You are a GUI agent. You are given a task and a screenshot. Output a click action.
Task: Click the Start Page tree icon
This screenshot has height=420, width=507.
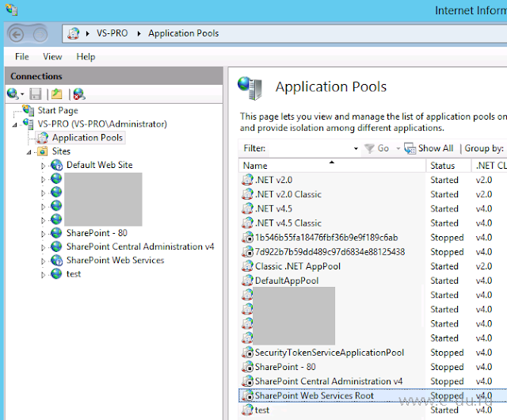tap(29, 110)
